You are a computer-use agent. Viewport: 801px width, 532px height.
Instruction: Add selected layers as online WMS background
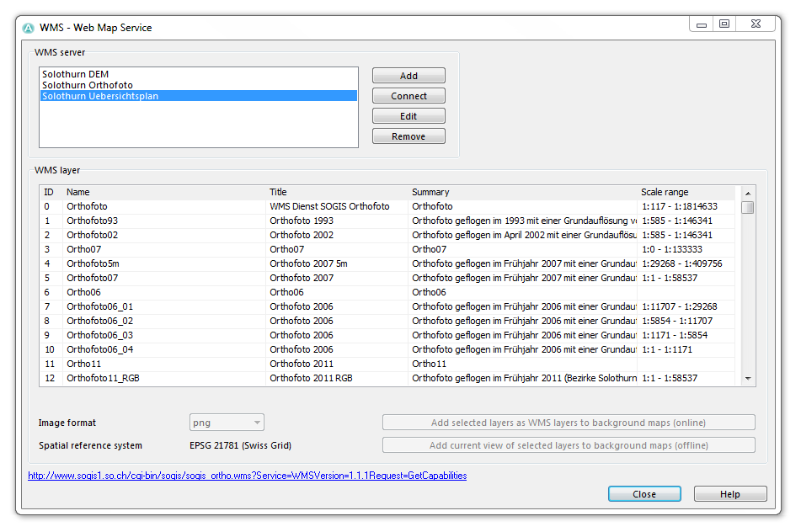569,423
